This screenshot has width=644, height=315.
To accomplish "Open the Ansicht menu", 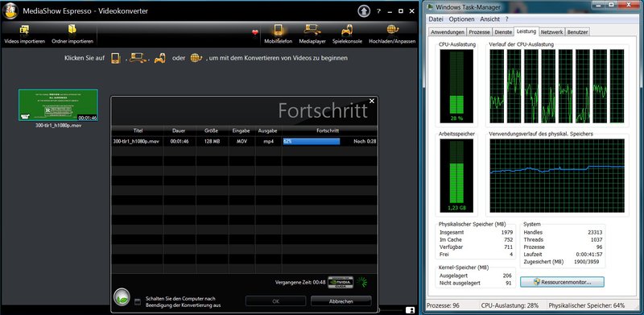I will pyautogui.click(x=489, y=19).
